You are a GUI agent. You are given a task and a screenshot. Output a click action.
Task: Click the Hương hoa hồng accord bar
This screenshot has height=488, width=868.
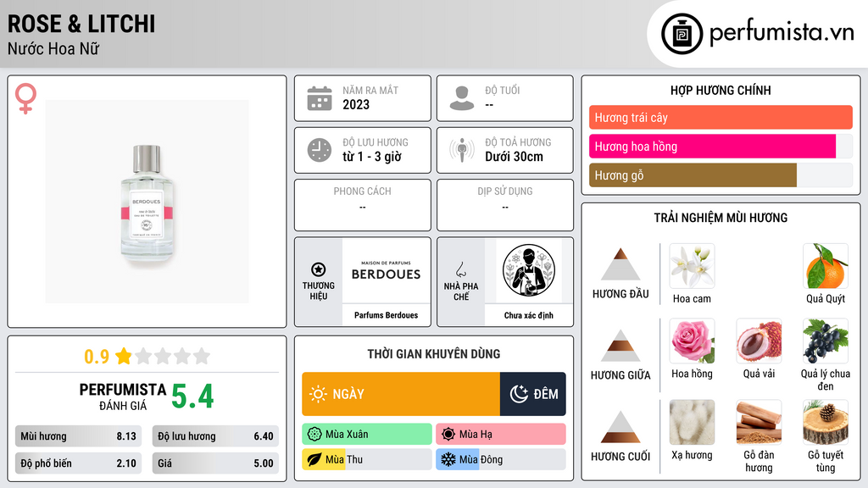pyautogui.click(x=721, y=146)
